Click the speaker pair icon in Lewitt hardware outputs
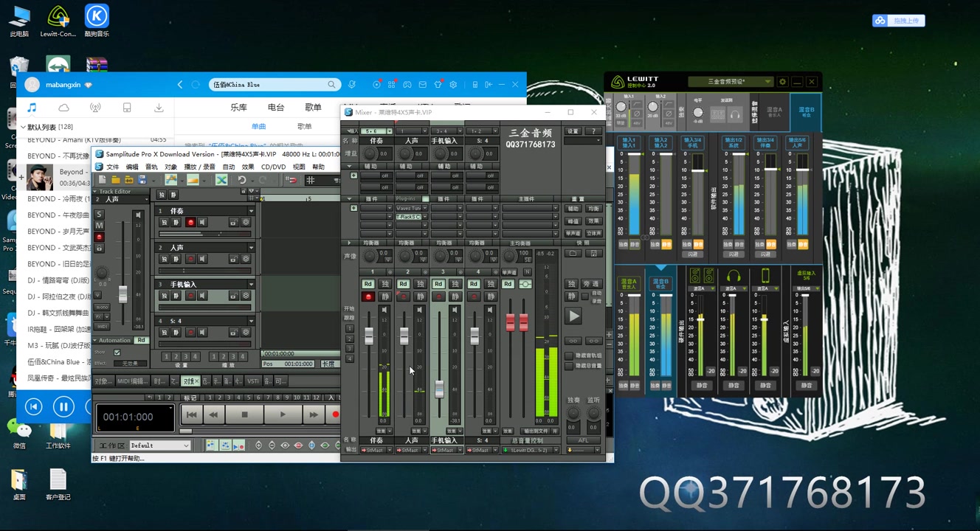980x531 pixels. click(701, 277)
